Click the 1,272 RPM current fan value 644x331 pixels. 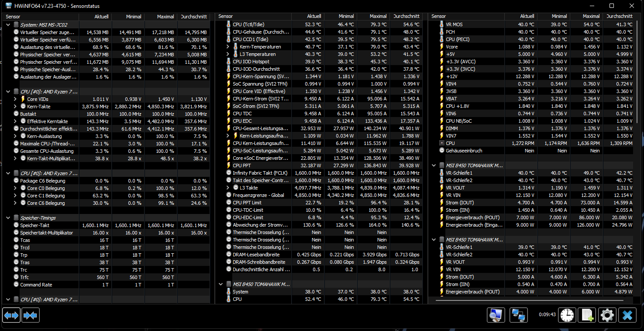(523, 143)
